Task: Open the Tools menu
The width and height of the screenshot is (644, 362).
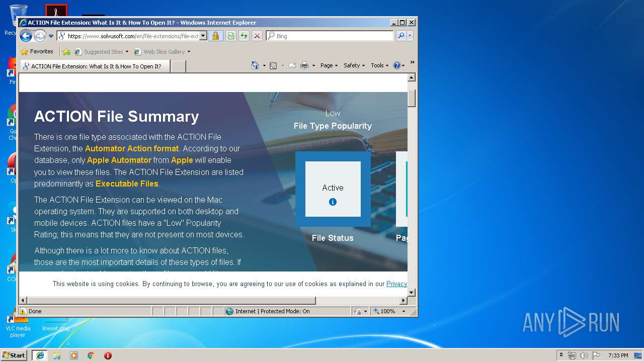Action: coord(380,65)
